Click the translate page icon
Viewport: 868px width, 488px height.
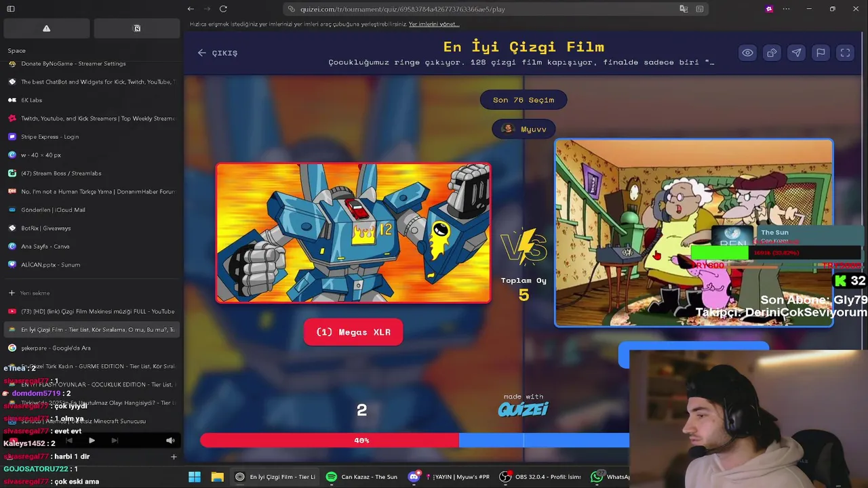pyautogui.click(x=684, y=9)
